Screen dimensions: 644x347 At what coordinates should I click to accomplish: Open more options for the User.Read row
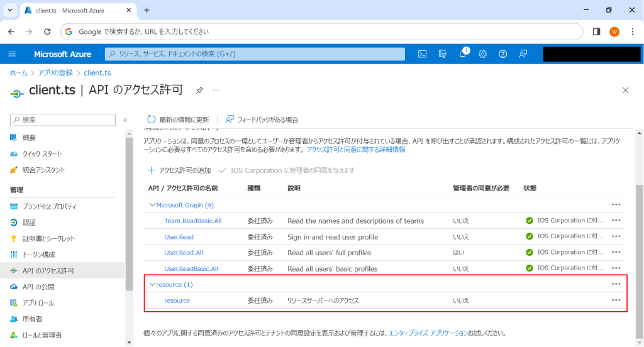[616, 236]
